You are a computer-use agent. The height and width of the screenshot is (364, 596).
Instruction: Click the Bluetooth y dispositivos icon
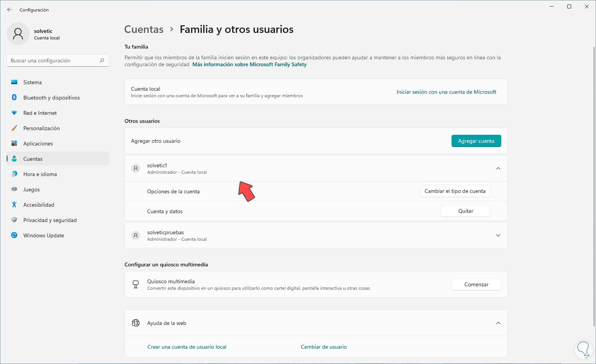pyautogui.click(x=14, y=98)
